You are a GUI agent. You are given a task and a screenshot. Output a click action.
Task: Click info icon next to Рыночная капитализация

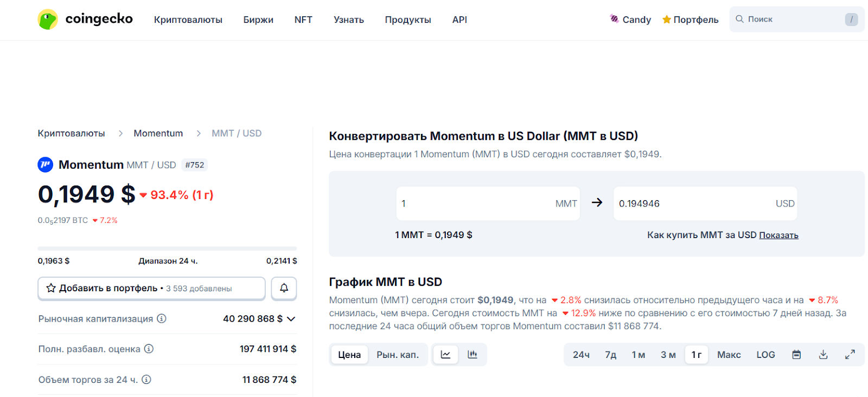pyautogui.click(x=162, y=318)
